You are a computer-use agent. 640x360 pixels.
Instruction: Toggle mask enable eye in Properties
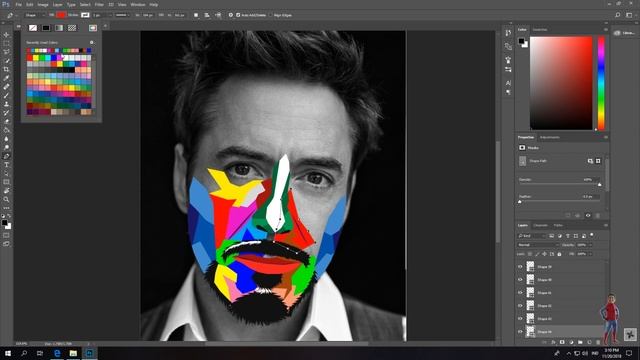point(588,216)
